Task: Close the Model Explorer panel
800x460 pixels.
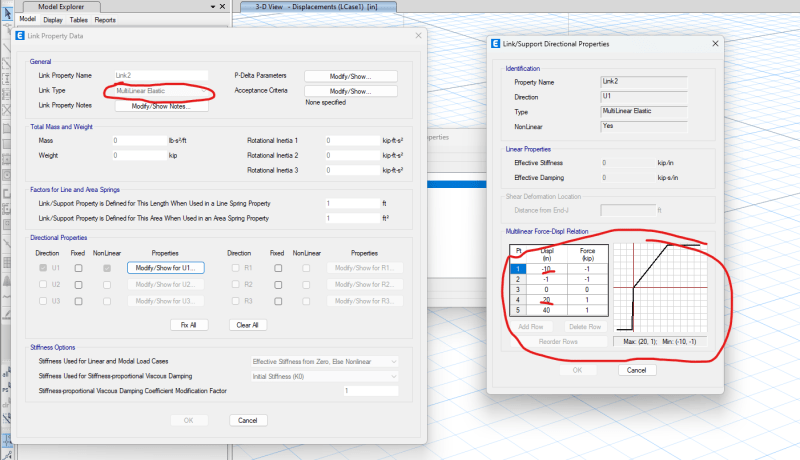Action: point(222,7)
